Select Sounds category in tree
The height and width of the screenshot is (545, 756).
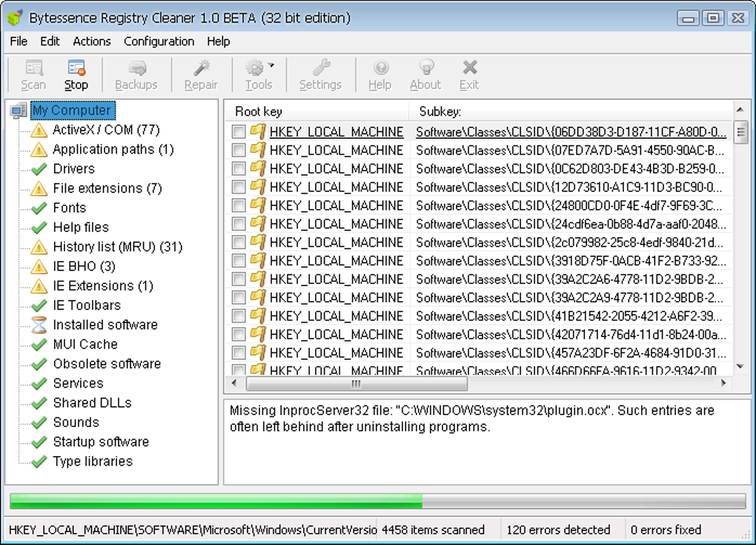click(x=76, y=423)
